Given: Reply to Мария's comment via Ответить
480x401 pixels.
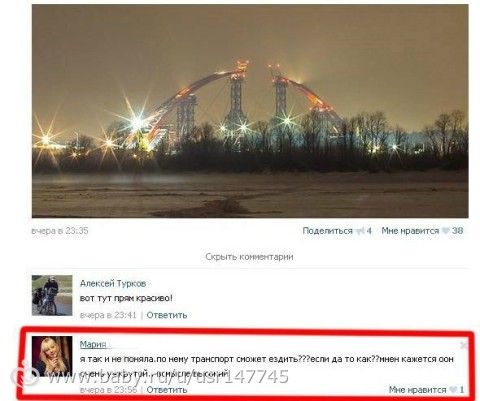Looking at the screenshot, I should tap(167, 390).
